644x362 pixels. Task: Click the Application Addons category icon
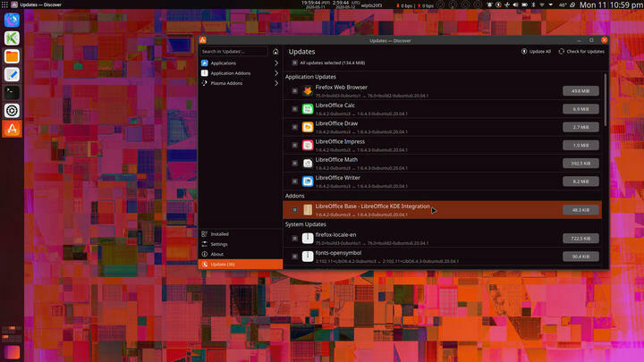[205, 73]
